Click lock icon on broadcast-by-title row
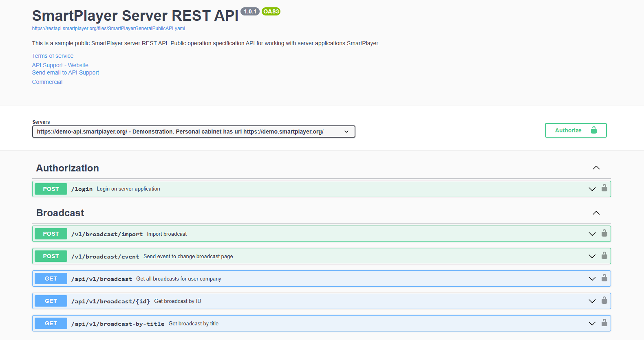 [604, 323]
